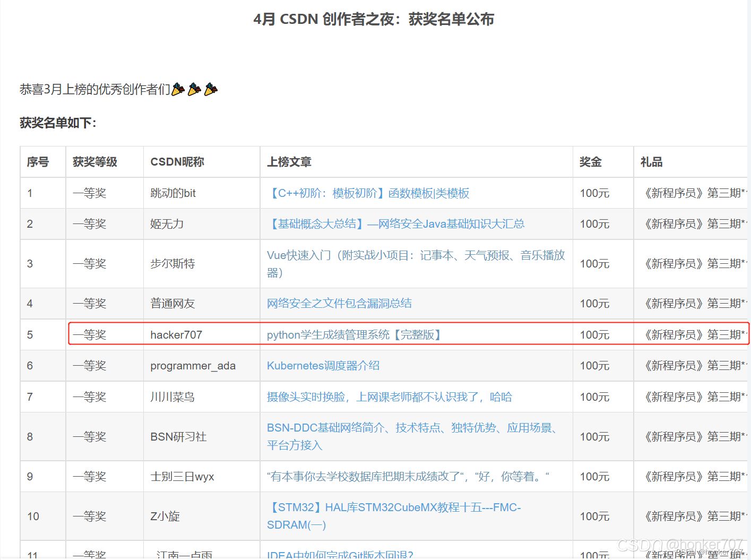Click the 100元 prize in BSN研习社 row
The width and height of the screenshot is (751, 560).
[594, 437]
